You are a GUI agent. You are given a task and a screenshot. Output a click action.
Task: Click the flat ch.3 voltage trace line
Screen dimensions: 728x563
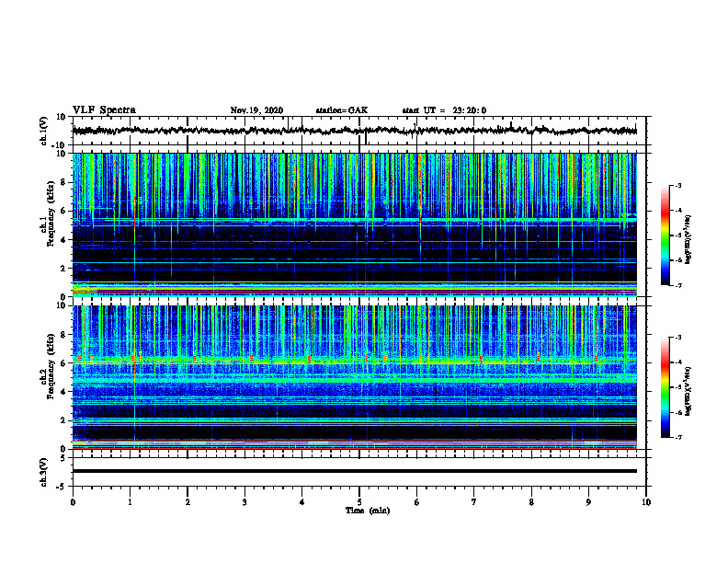click(x=355, y=471)
